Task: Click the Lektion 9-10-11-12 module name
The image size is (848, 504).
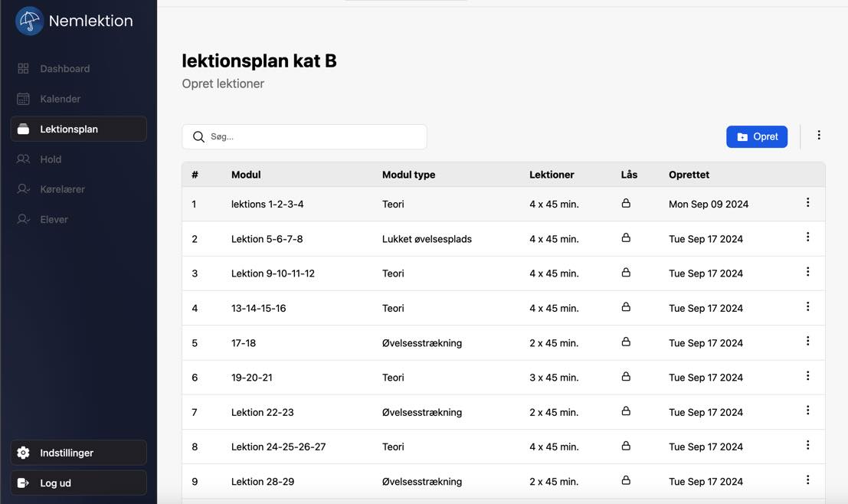Action: tap(273, 273)
